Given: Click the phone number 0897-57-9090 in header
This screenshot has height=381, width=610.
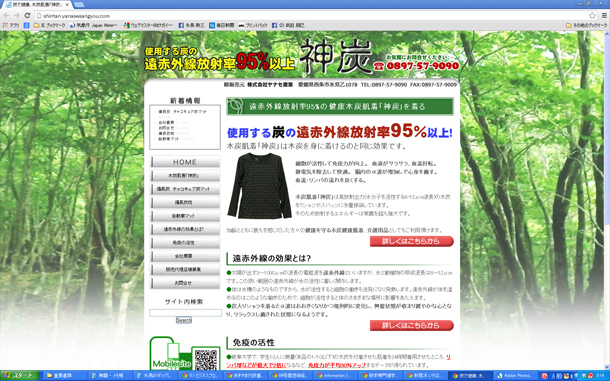Looking at the screenshot, I should [423, 66].
